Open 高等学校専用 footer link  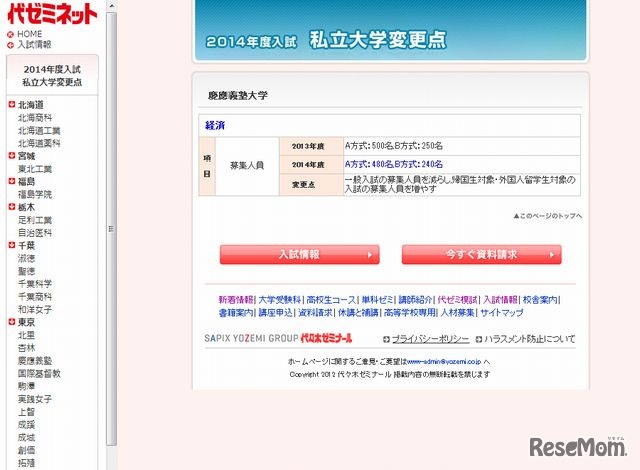tap(409, 313)
